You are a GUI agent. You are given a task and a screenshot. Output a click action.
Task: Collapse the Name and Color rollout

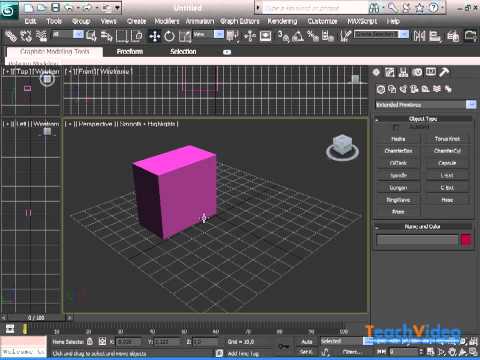point(423,227)
